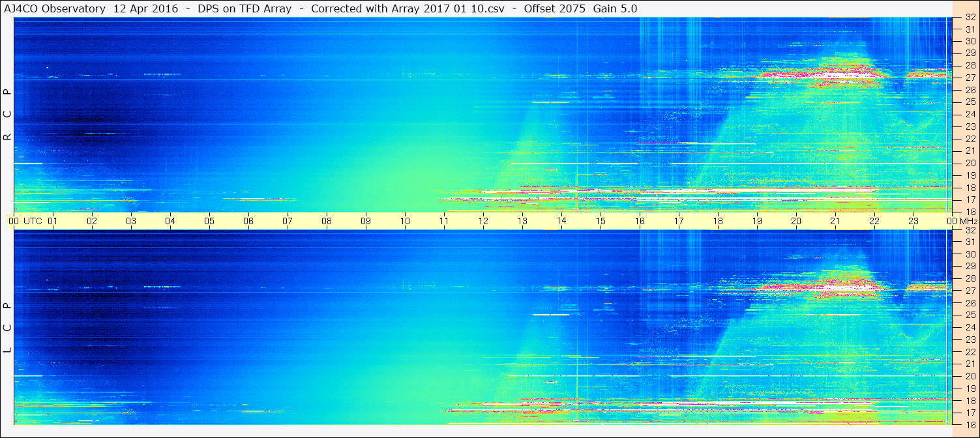Click the "AJ4CO Observatory" title text
Viewport: 980px width, 438px height.
[55, 8]
